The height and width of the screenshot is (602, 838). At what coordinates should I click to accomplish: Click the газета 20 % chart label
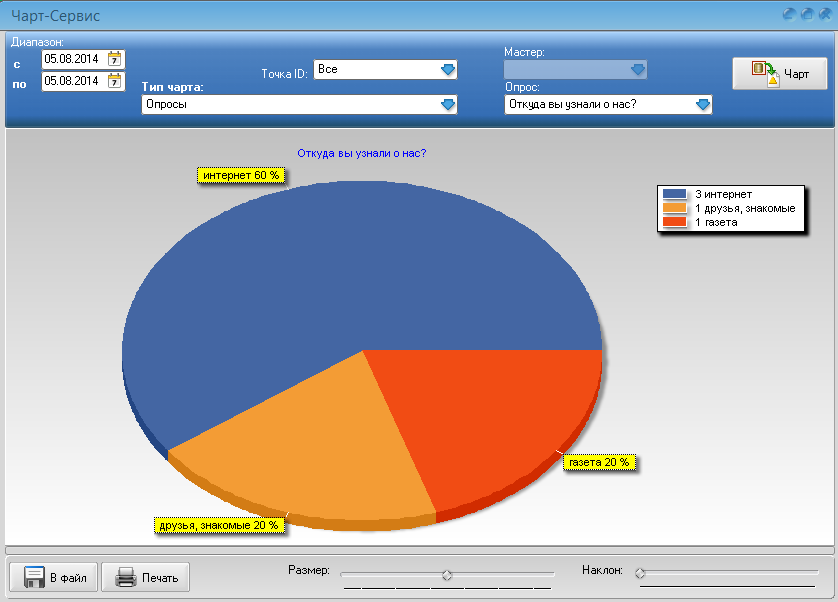pyautogui.click(x=600, y=462)
